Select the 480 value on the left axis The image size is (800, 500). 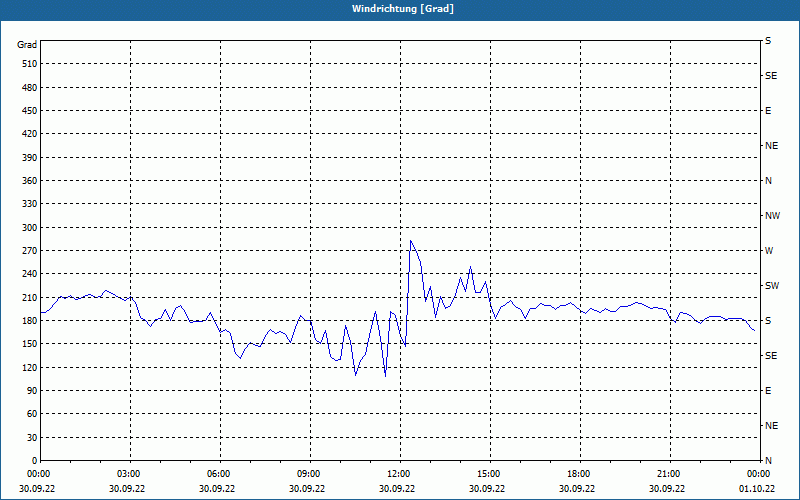30,88
